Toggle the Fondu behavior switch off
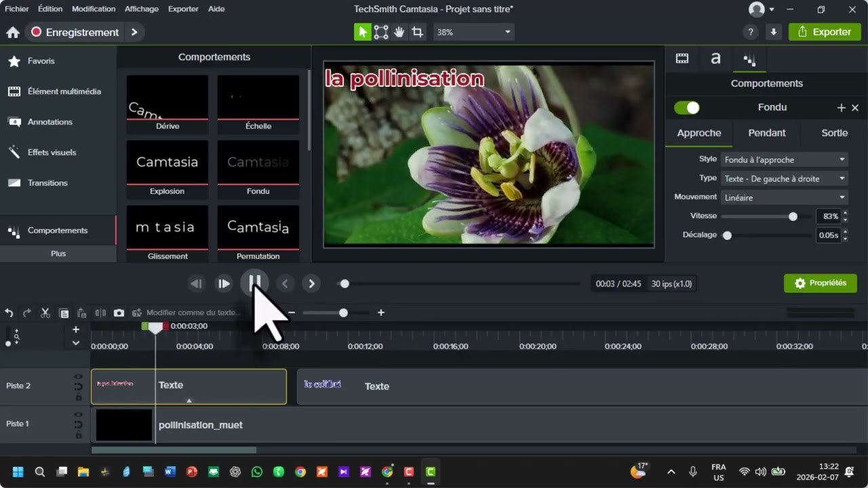 687,108
